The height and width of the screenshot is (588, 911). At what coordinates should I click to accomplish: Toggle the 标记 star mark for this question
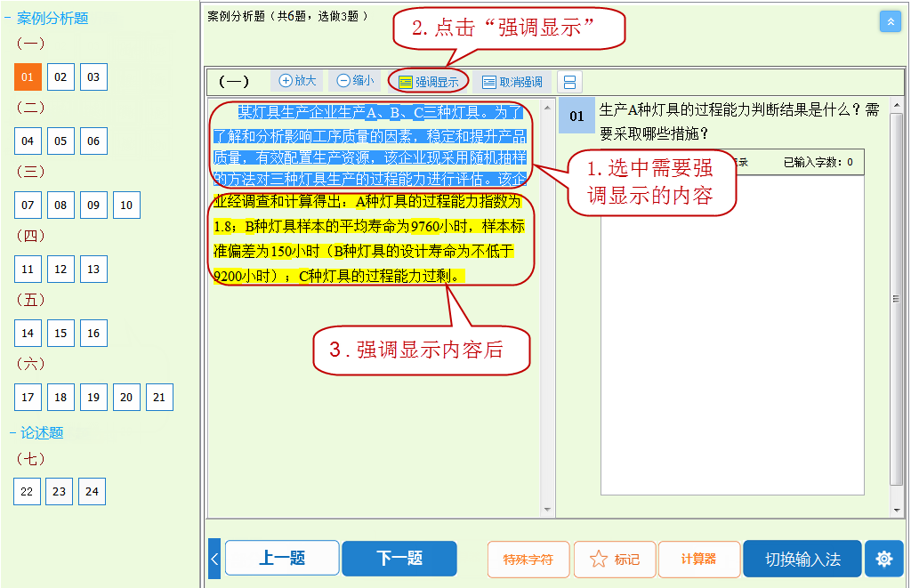(614, 559)
